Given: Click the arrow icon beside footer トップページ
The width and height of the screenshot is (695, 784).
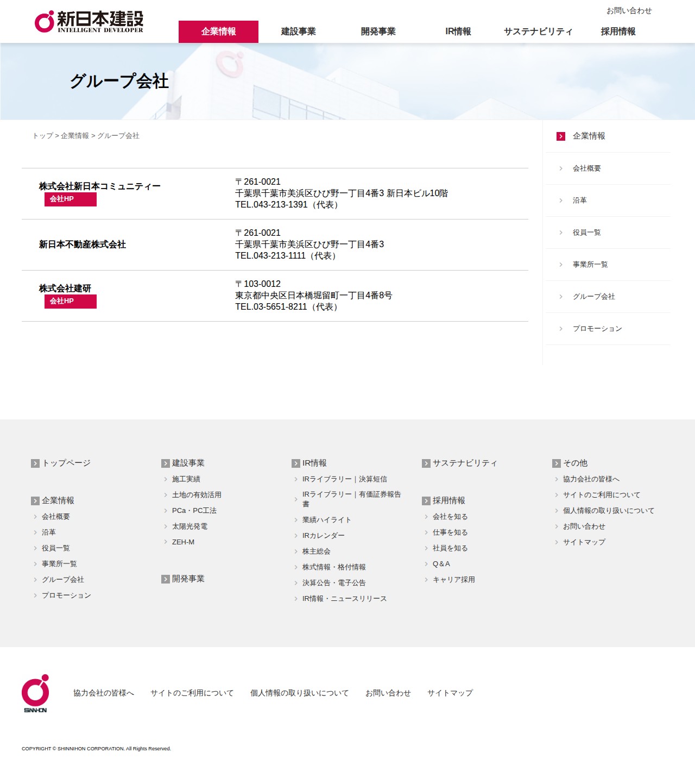Looking at the screenshot, I should (x=35, y=463).
